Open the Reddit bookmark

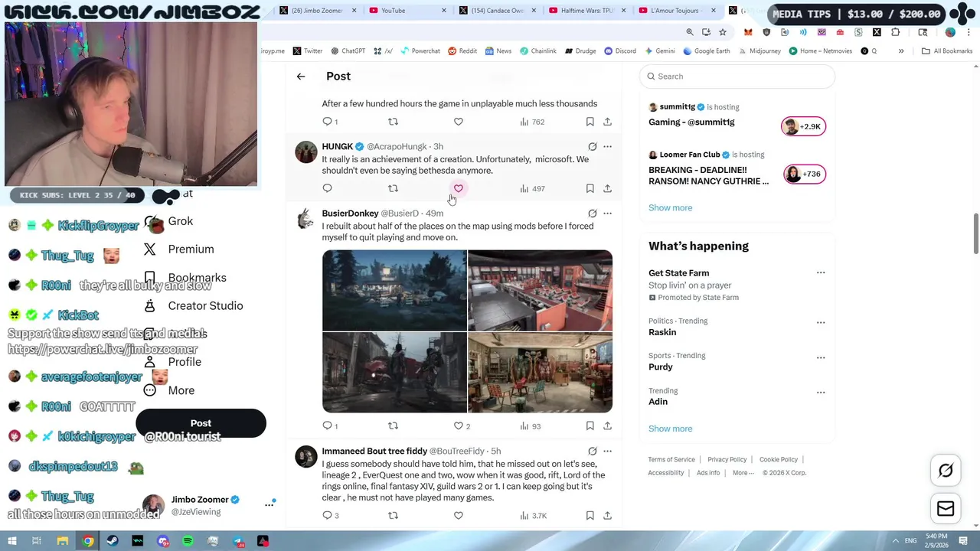[x=462, y=51]
